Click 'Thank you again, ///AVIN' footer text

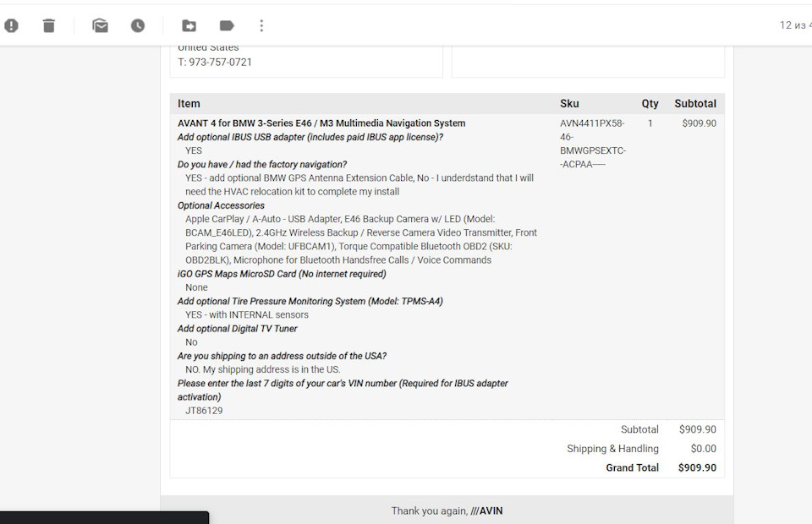(447, 510)
